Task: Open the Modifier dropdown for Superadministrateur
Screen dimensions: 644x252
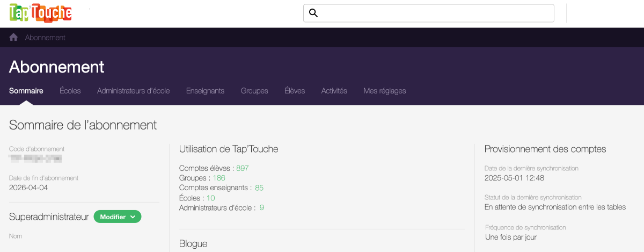Action: (x=118, y=217)
